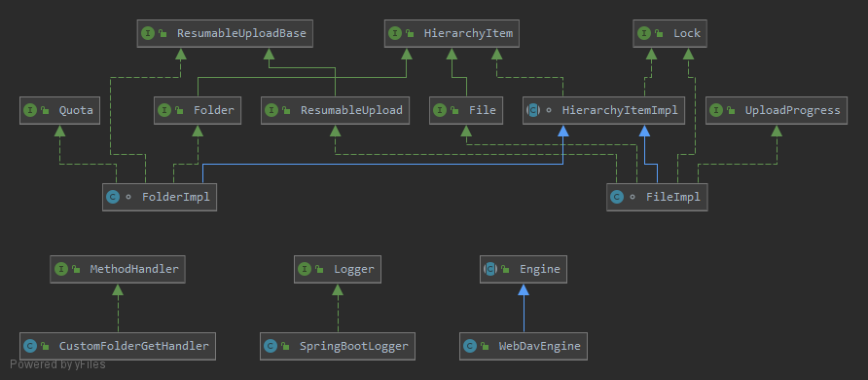Select the CustomFolderGetHandler label text
The image size is (868, 380).
[134, 346]
